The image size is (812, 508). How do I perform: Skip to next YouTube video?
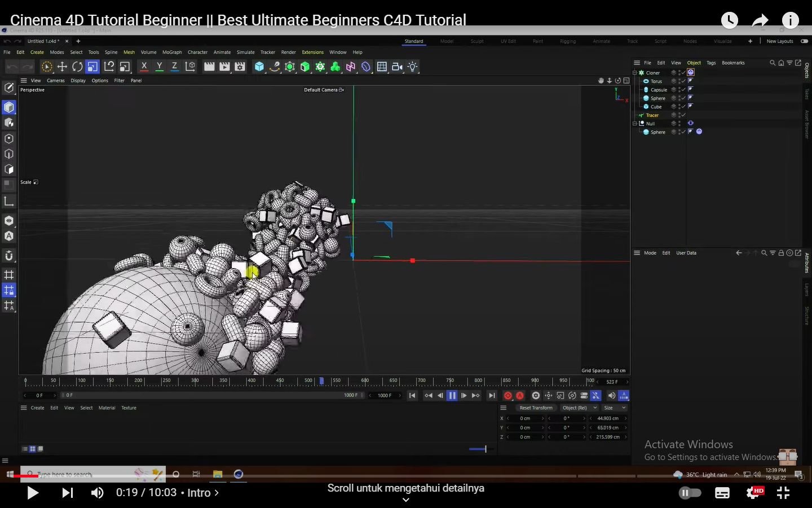point(67,493)
